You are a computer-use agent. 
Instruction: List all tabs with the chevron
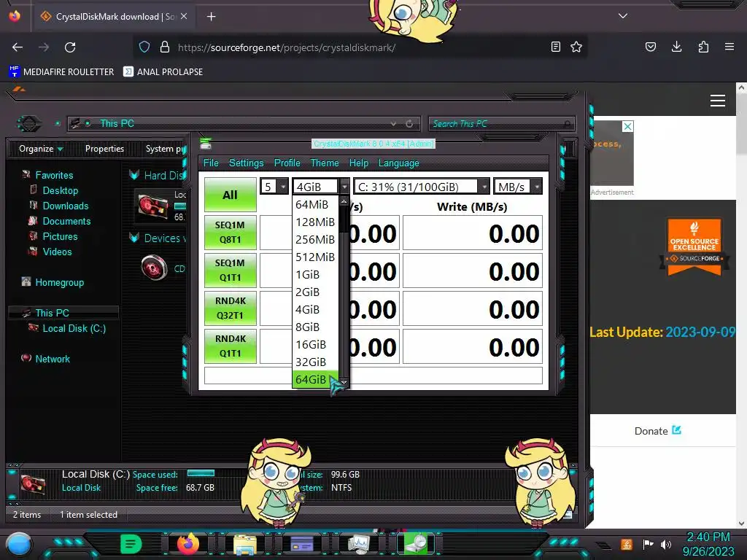tap(623, 16)
